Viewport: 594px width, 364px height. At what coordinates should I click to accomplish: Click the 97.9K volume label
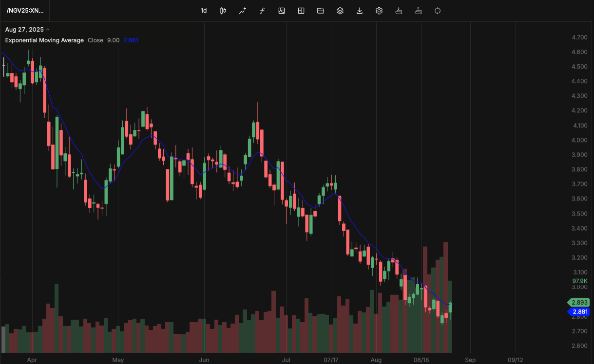(580, 281)
